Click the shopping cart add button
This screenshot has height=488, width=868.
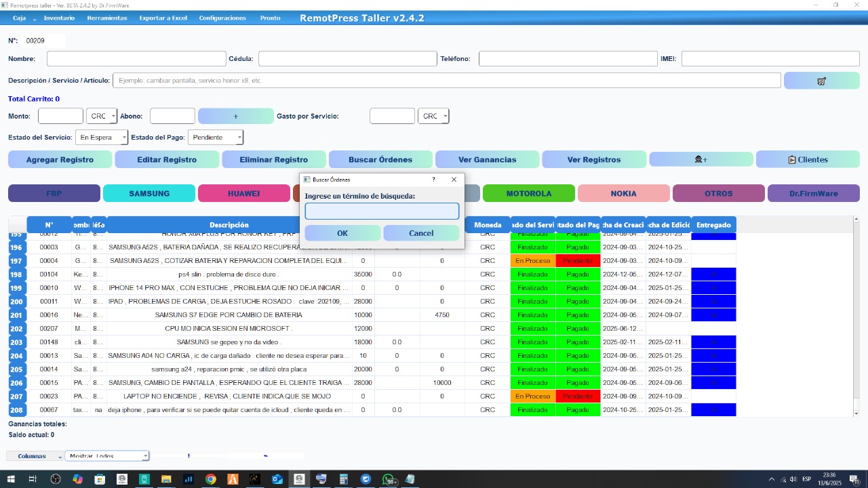point(821,81)
